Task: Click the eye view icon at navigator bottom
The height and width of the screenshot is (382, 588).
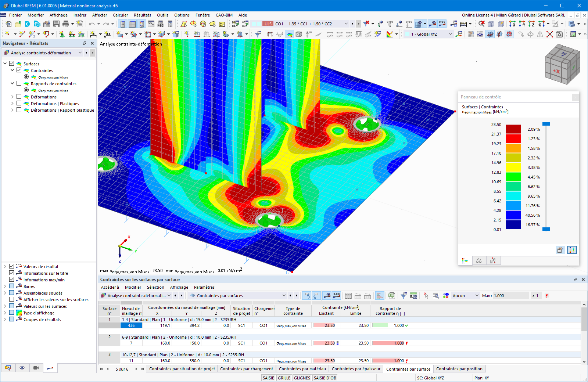Action: pyautogui.click(x=22, y=368)
